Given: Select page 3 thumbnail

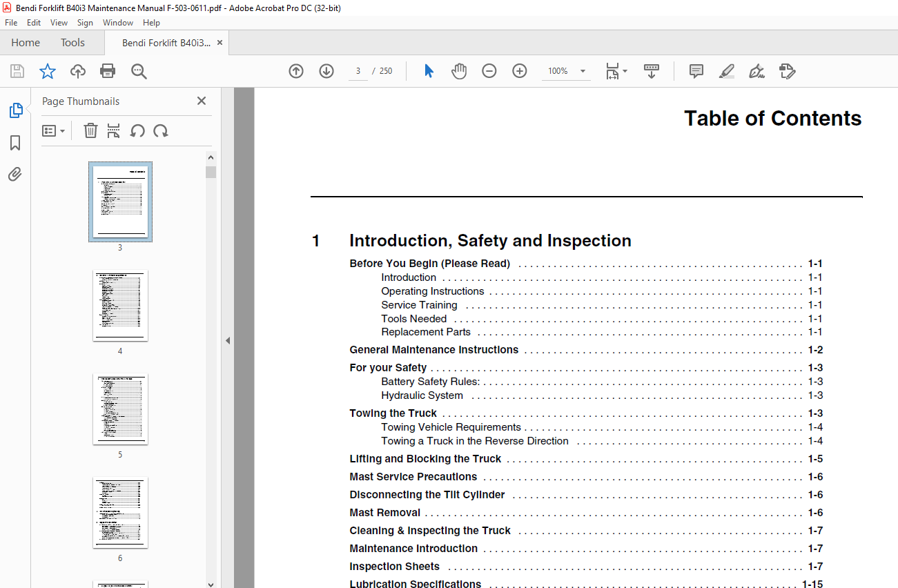Looking at the screenshot, I should pyautogui.click(x=120, y=202).
